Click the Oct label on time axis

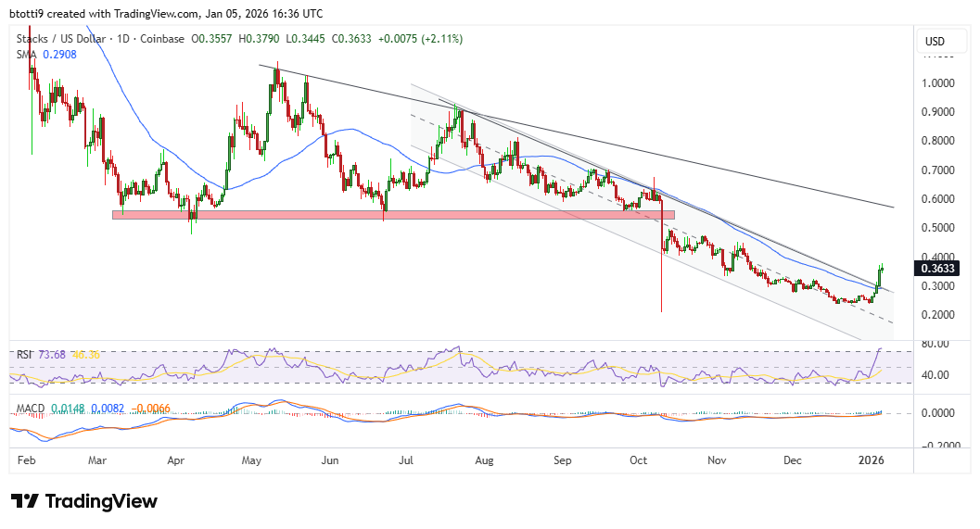point(640,459)
